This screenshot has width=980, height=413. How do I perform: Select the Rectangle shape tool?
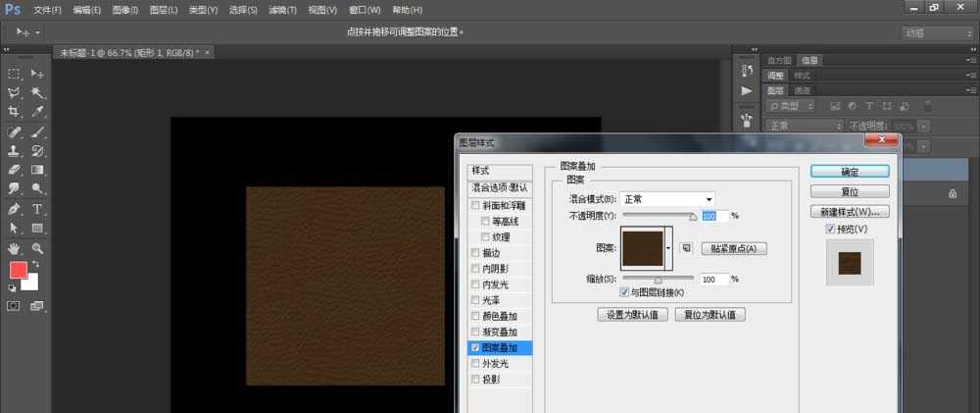pyautogui.click(x=37, y=228)
